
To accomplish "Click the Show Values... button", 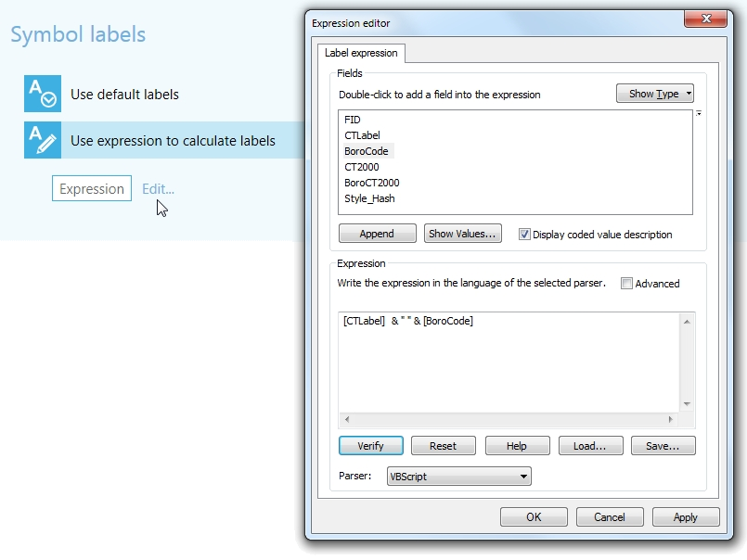I will [463, 234].
